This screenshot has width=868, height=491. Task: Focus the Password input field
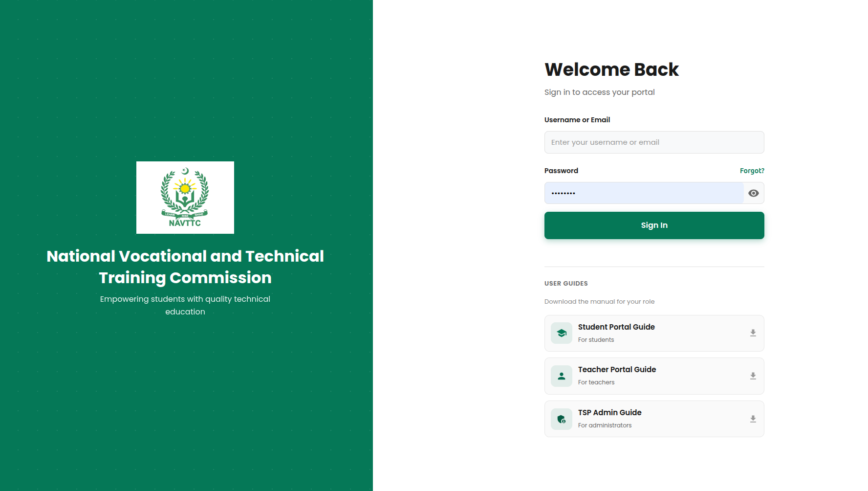[x=644, y=193]
